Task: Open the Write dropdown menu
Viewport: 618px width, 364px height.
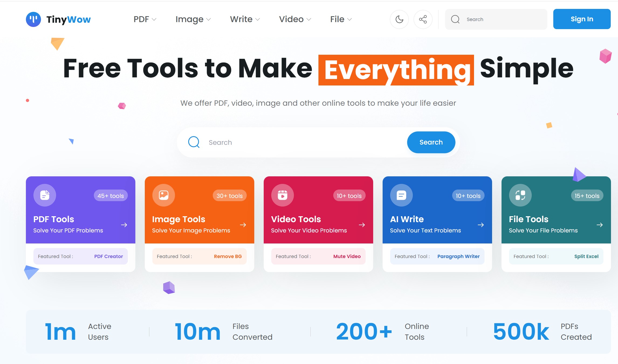Action: tap(245, 19)
